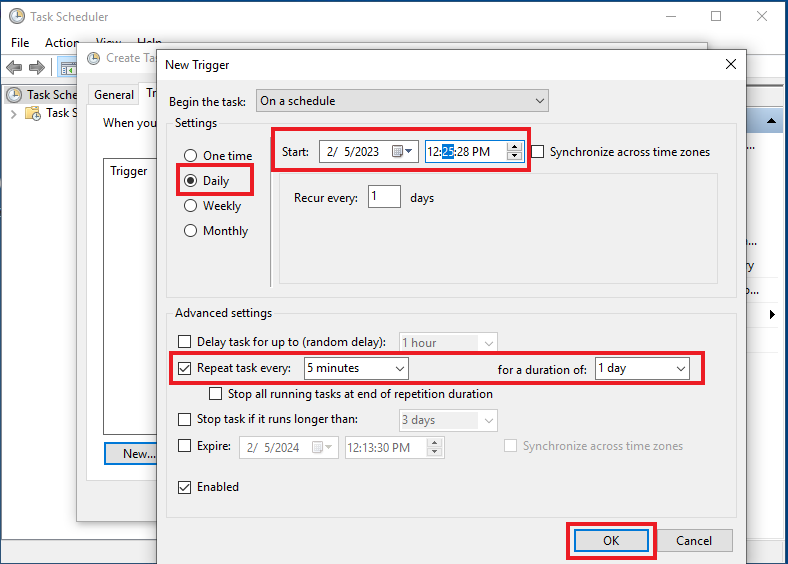Click the Task Scheduler title bar icon
Screen dimensions: 788x564
[17, 17]
